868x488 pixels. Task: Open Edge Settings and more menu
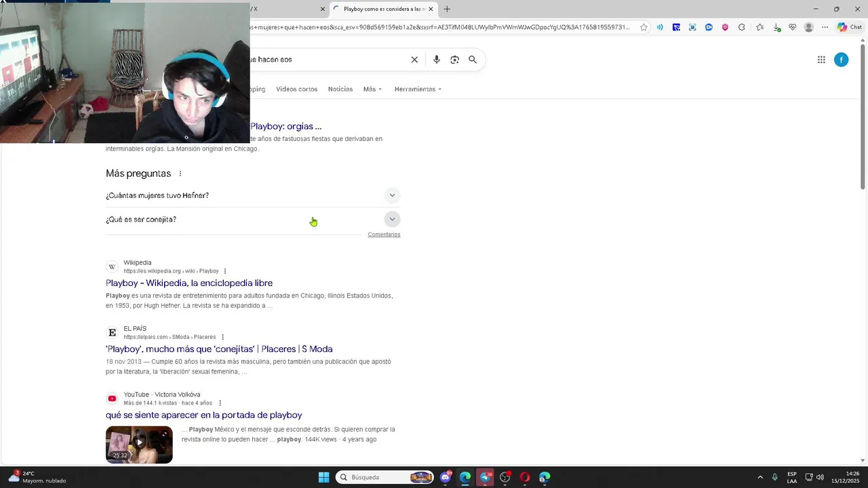(x=825, y=27)
